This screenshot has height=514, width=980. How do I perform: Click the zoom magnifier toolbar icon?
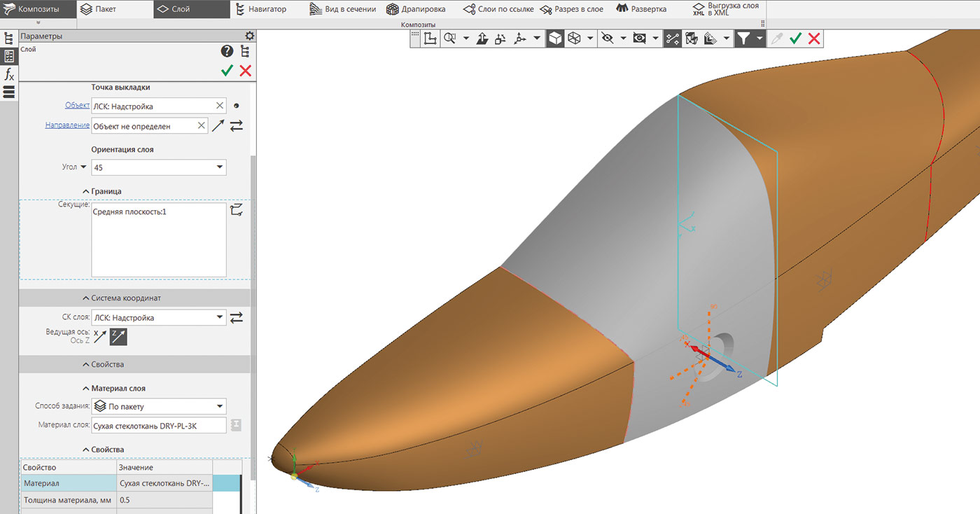pyautogui.click(x=449, y=39)
